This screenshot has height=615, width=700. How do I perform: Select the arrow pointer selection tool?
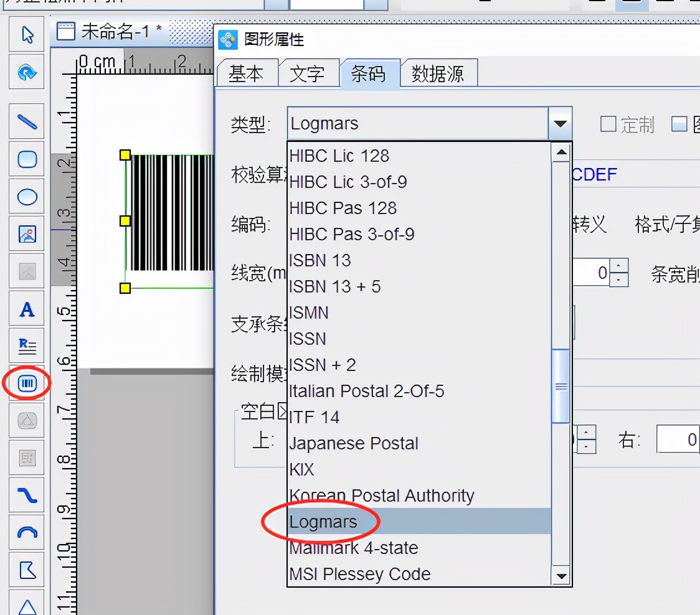[x=27, y=34]
